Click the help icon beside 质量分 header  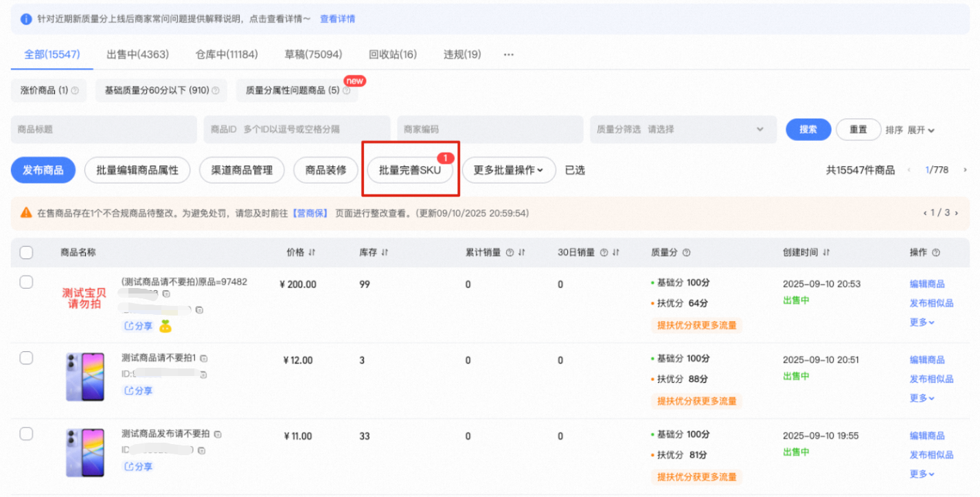pos(686,253)
